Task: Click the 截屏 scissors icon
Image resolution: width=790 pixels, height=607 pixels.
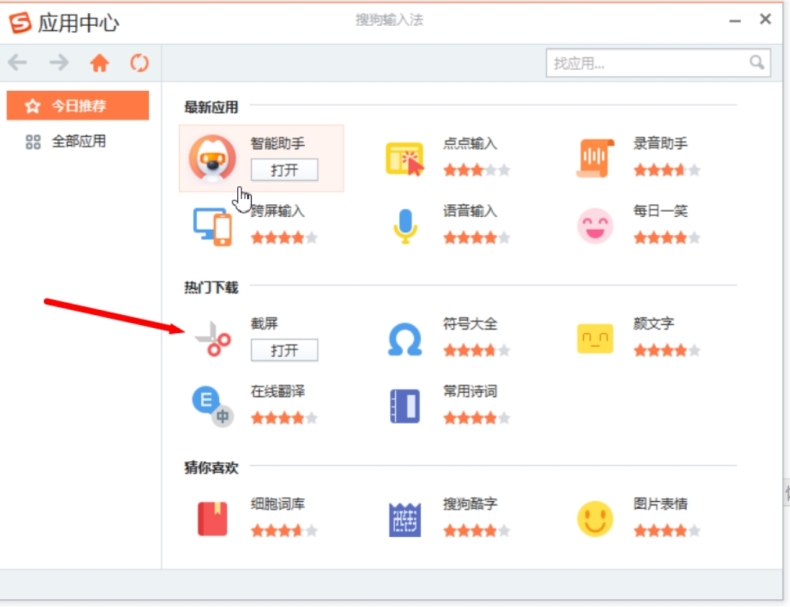Action: pyautogui.click(x=213, y=339)
